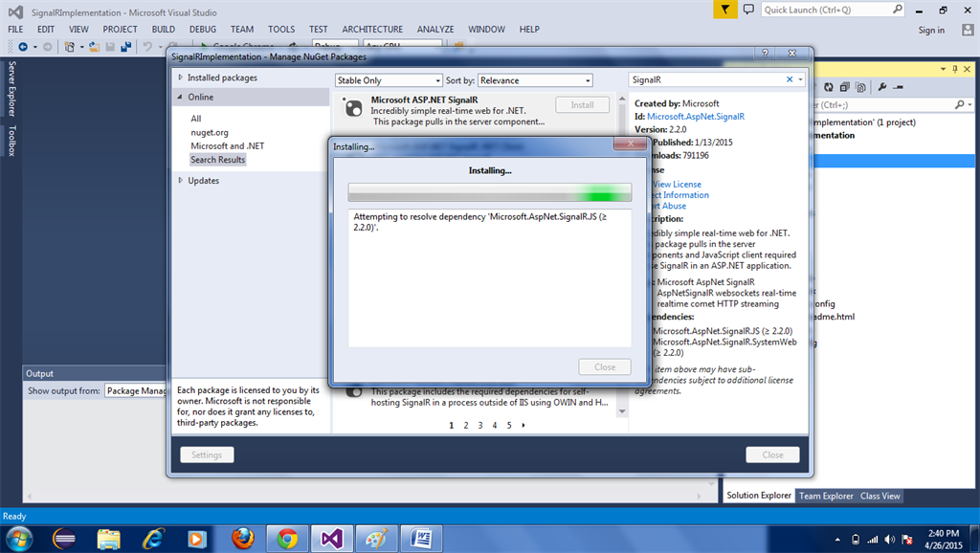
Task: Click the Quick Launch magnifier icon
Action: 897,10
